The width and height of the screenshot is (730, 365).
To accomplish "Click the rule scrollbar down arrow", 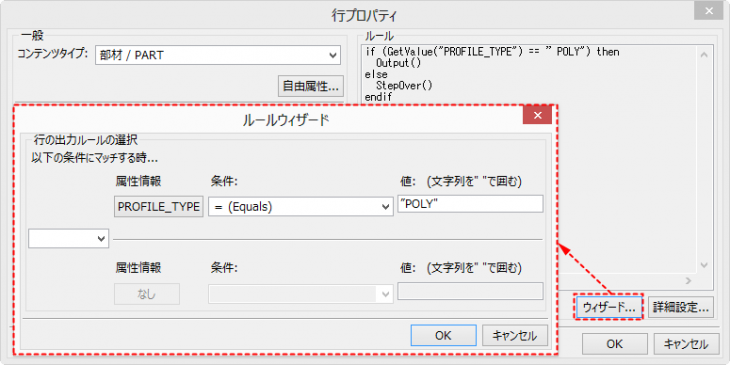I will click(x=704, y=265).
